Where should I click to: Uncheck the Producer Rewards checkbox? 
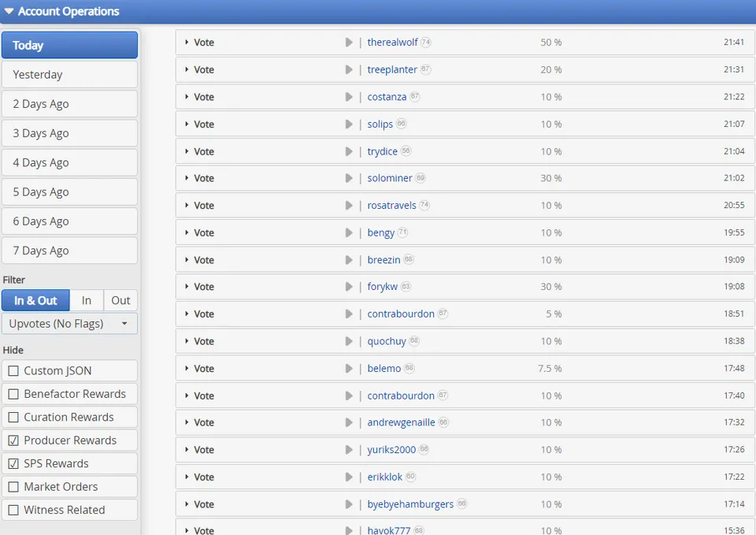pyautogui.click(x=13, y=441)
